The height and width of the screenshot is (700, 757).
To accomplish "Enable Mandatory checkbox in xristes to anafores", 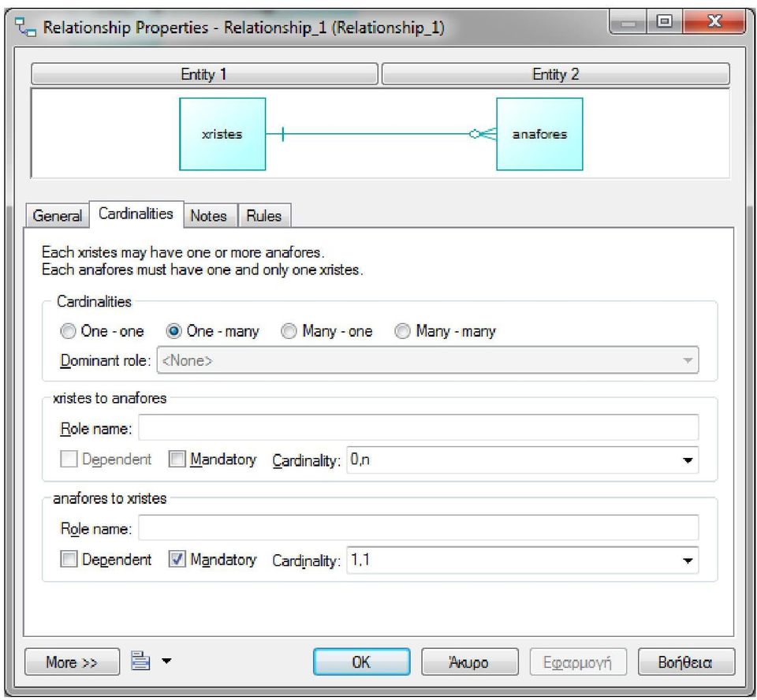I will 177,459.
